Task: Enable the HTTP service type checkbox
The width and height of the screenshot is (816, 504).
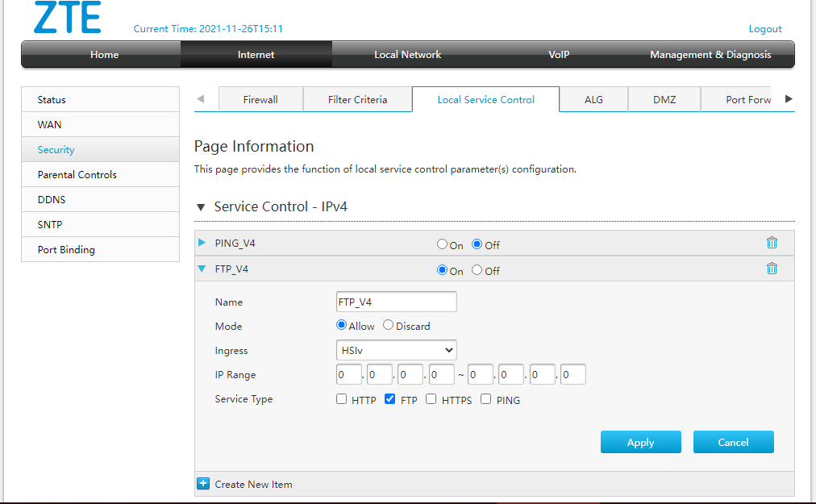Action: 342,399
